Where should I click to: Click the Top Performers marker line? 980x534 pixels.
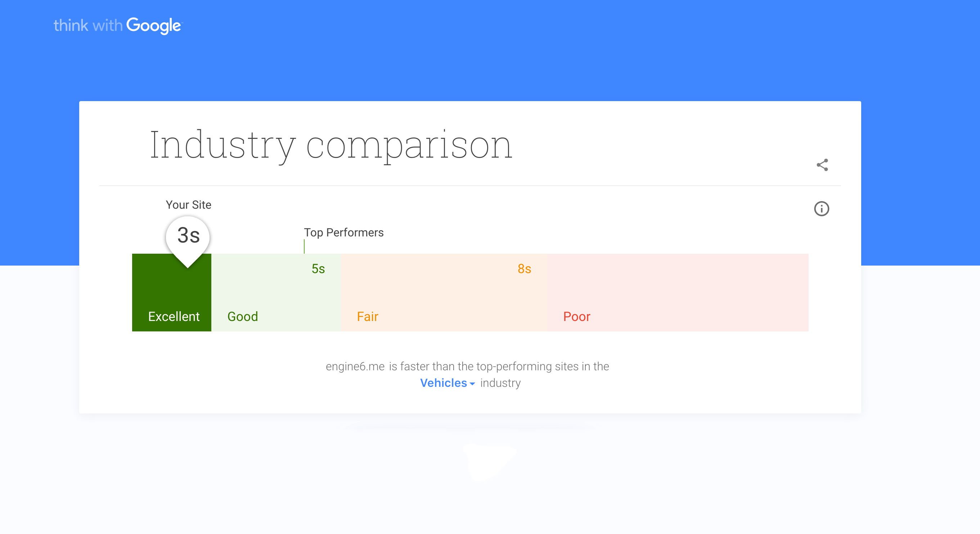(304, 246)
